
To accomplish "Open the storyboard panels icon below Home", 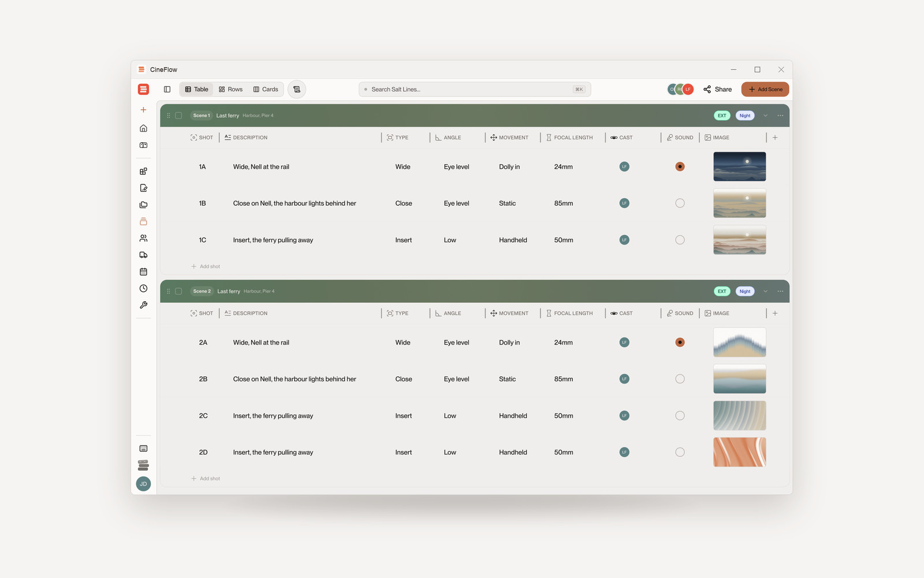I will pyautogui.click(x=143, y=145).
